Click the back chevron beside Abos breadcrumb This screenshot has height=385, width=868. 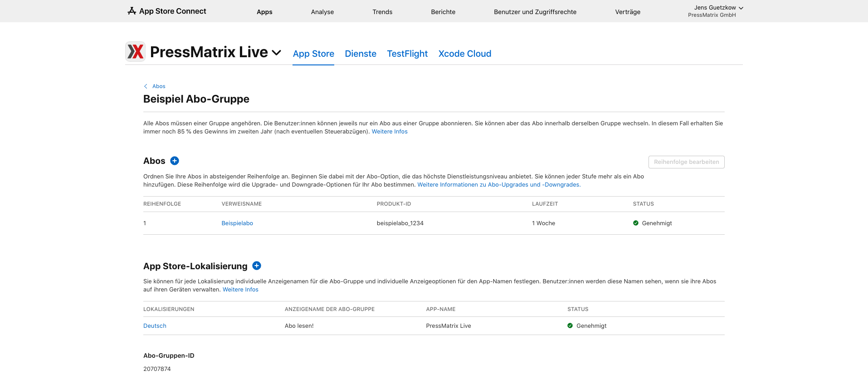(x=146, y=86)
